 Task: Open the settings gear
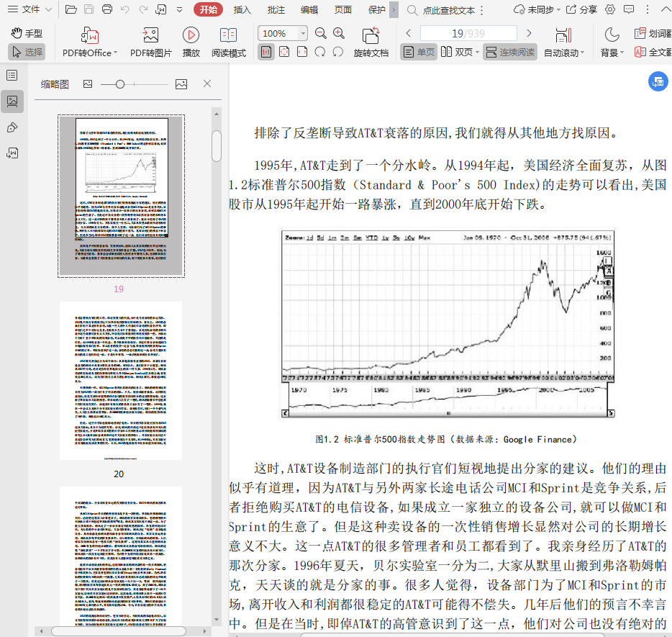(x=610, y=9)
